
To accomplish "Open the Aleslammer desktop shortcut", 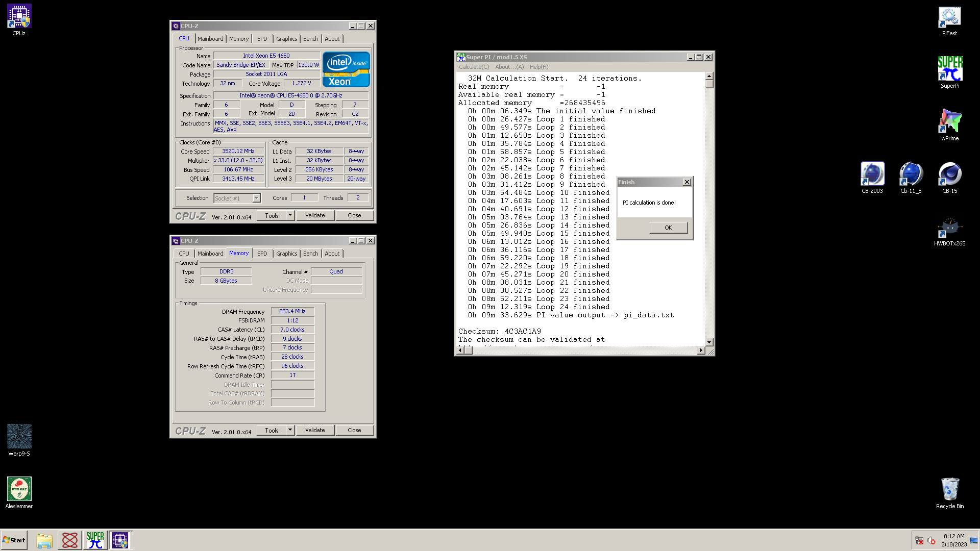I will [19, 493].
